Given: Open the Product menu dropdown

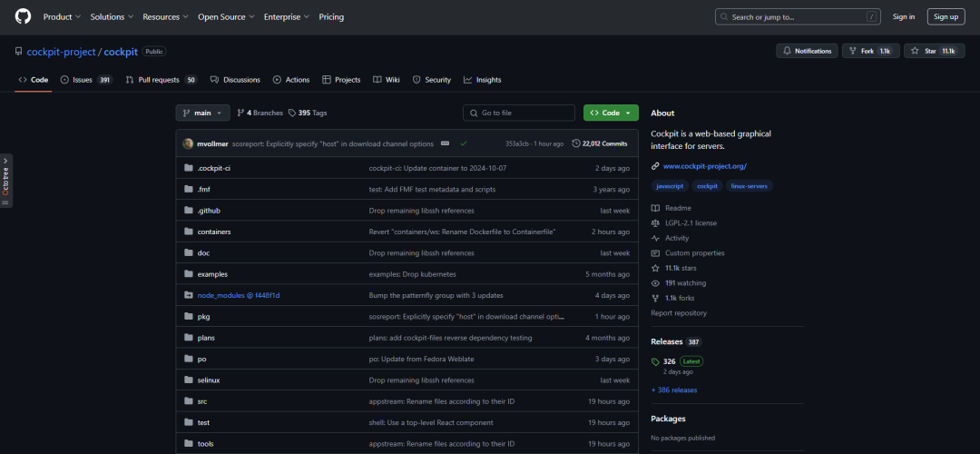Looking at the screenshot, I should 62,17.
